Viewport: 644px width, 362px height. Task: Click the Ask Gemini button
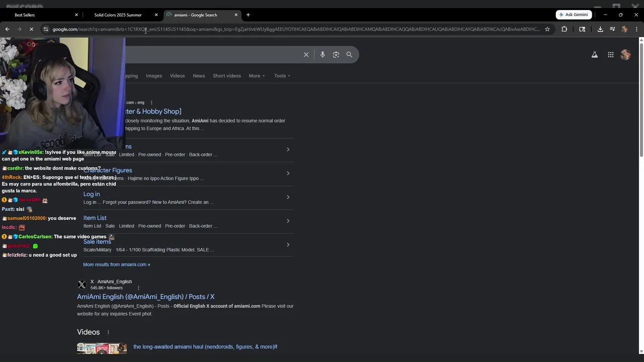tap(574, 15)
